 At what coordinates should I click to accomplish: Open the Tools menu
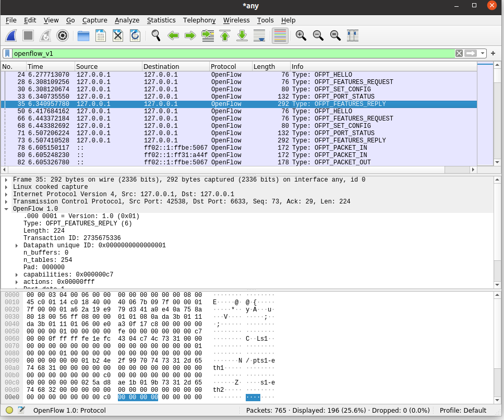pos(265,20)
